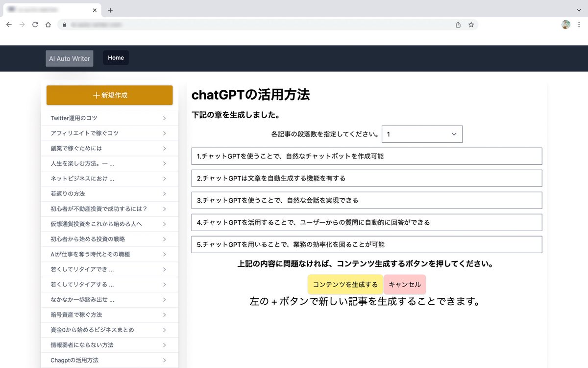
Task: Open the tab search chevron
Action: coord(579,10)
